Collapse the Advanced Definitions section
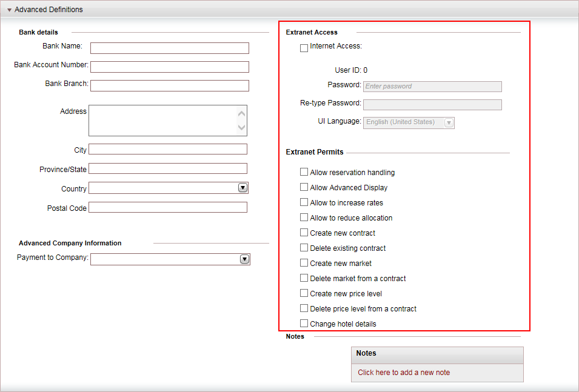 [x=9, y=10]
